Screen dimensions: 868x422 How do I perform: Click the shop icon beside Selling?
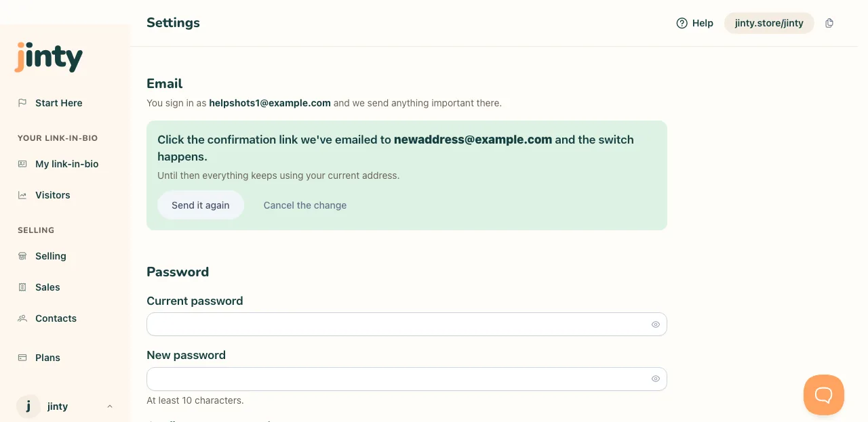22,256
